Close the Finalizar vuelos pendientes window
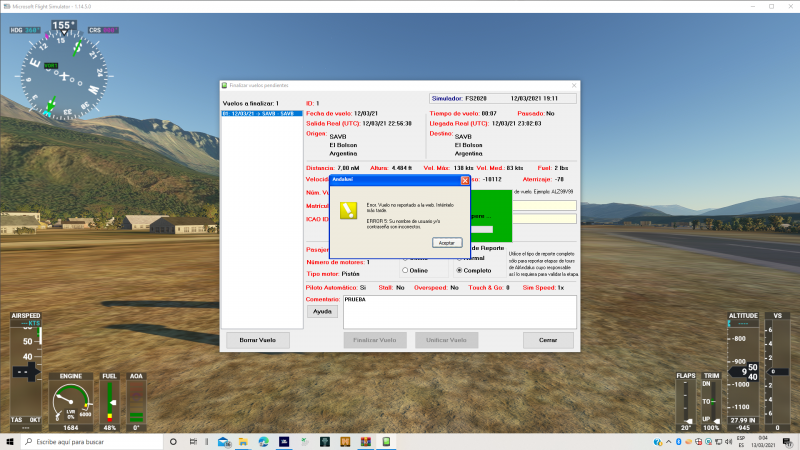Viewport: 800px width, 450px height. point(574,85)
